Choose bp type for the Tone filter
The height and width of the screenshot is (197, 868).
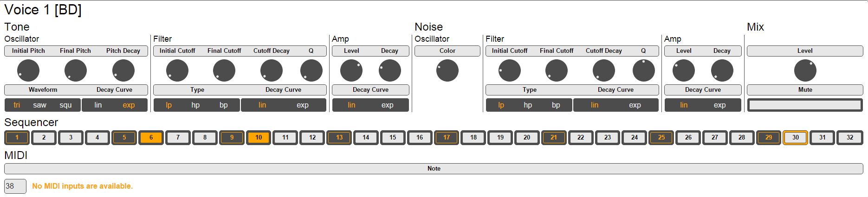(224, 105)
